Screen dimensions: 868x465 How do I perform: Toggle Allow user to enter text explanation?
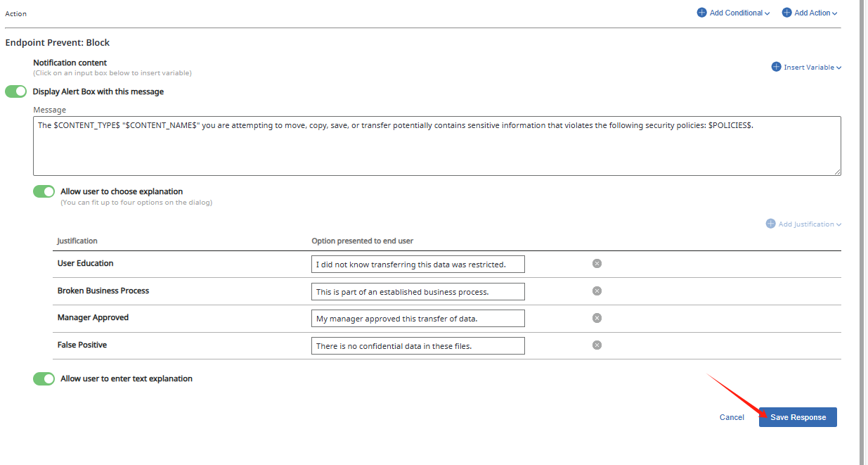pyautogui.click(x=44, y=378)
